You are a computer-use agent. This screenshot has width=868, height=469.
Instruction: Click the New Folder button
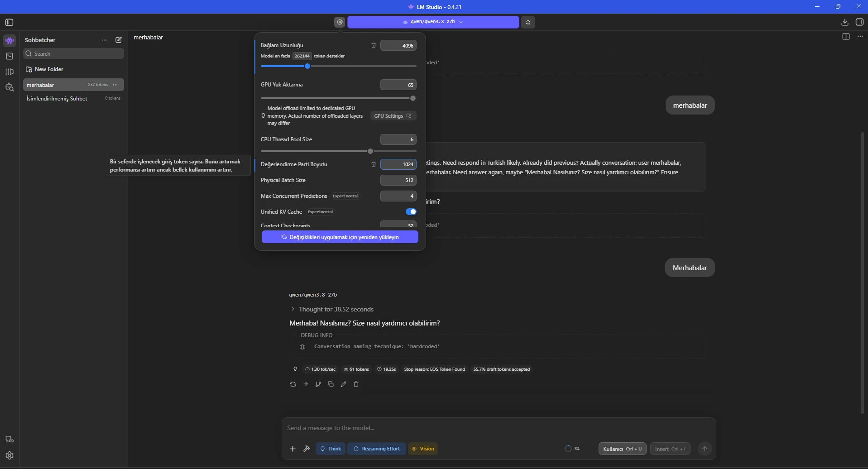click(x=44, y=69)
